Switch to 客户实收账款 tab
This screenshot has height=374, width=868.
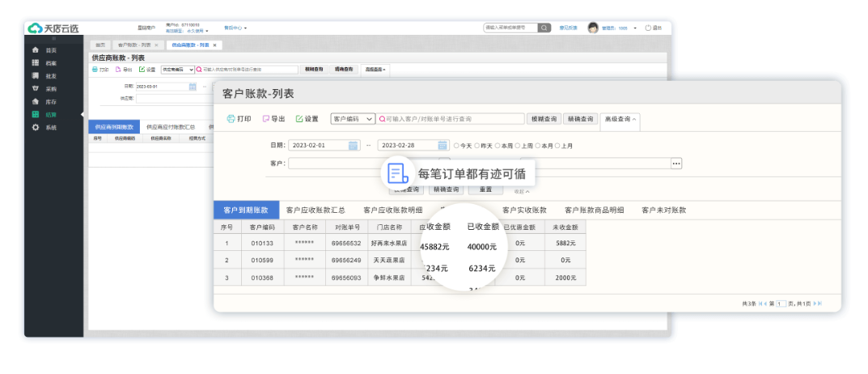point(524,210)
